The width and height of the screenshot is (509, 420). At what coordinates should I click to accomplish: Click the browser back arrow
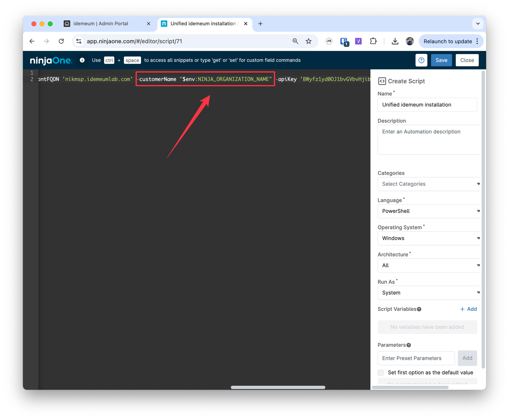point(32,41)
